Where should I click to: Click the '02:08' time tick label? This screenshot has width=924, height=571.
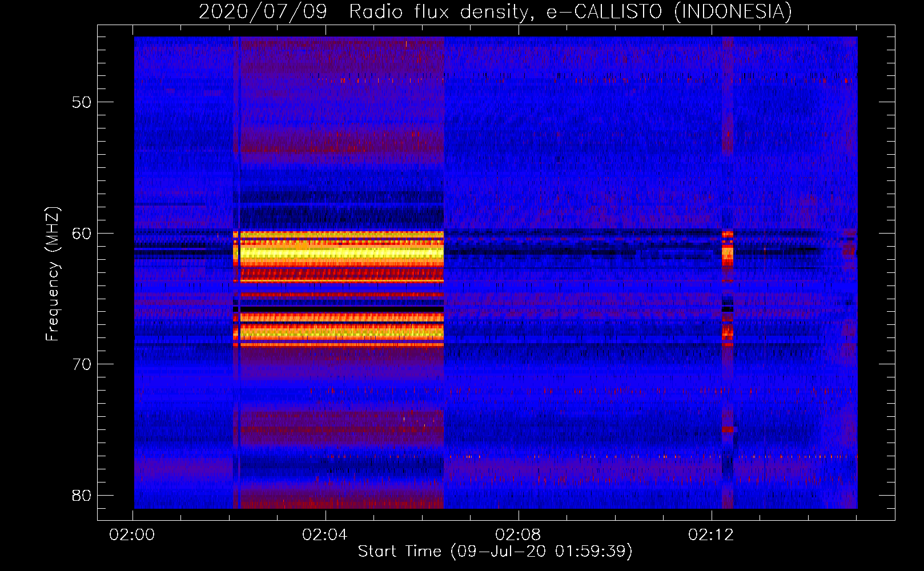[518, 535]
